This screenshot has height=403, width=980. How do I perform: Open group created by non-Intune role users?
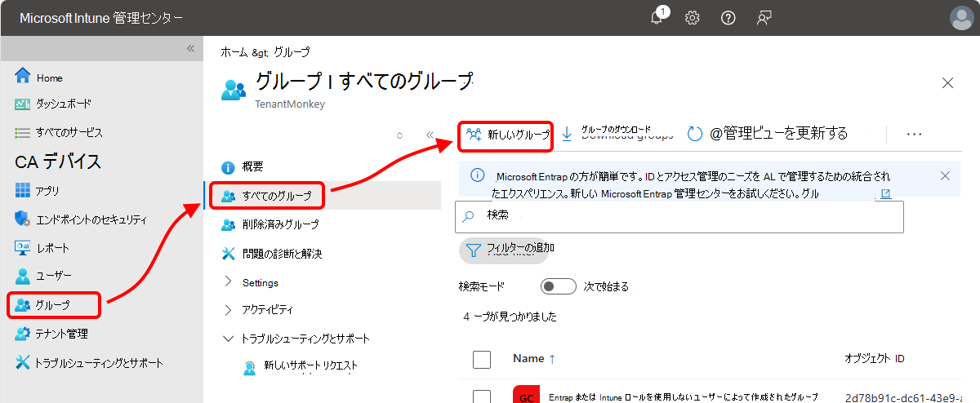pos(684,396)
